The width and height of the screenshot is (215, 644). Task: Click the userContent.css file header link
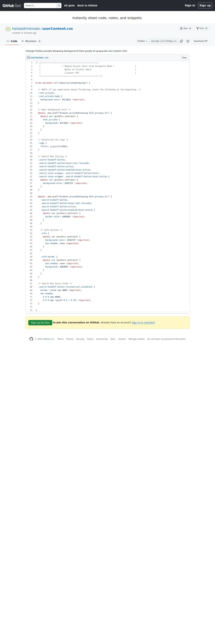coord(39,58)
